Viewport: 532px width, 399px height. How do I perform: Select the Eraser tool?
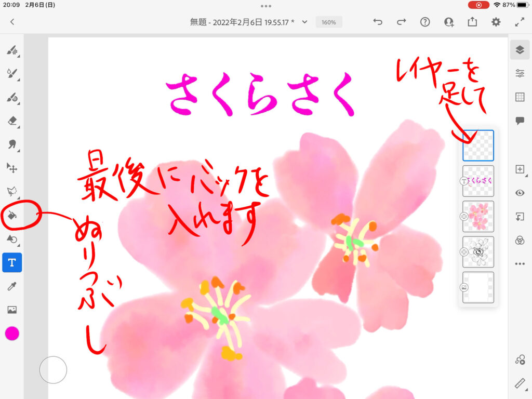coord(12,121)
